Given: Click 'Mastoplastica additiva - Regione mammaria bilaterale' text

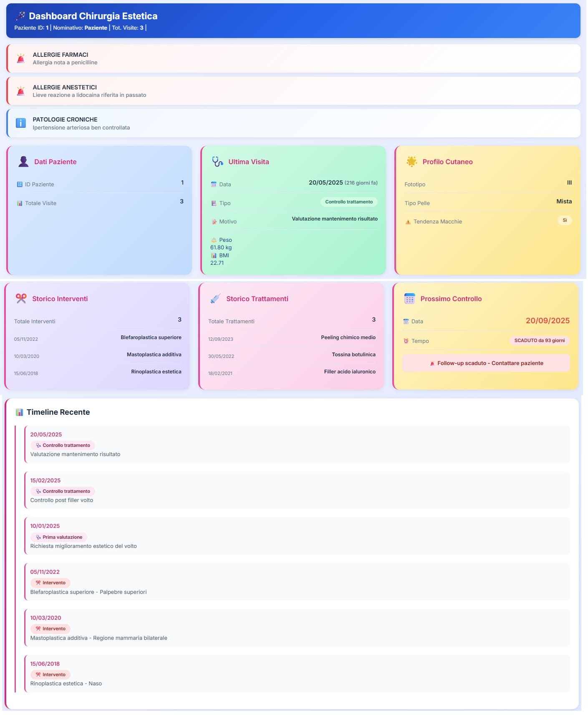Looking at the screenshot, I should click(x=98, y=638).
